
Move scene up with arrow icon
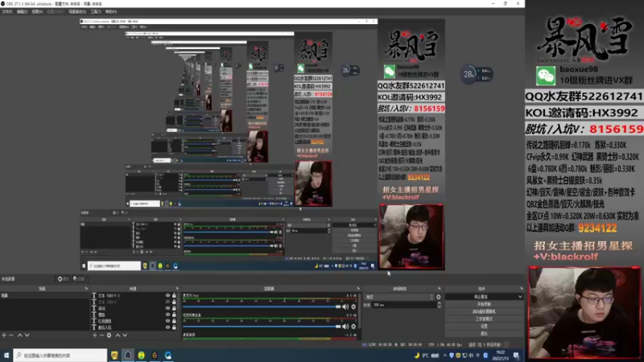pyautogui.click(x=19, y=335)
